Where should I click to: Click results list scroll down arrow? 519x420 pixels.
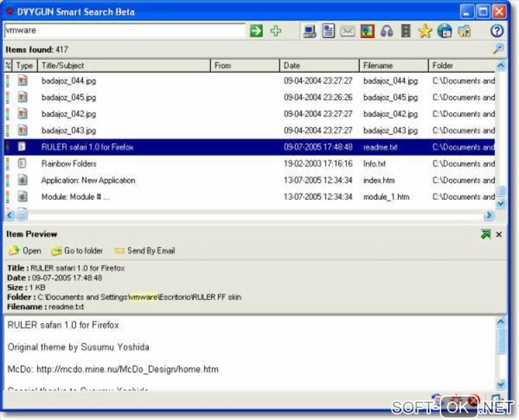(x=501, y=203)
